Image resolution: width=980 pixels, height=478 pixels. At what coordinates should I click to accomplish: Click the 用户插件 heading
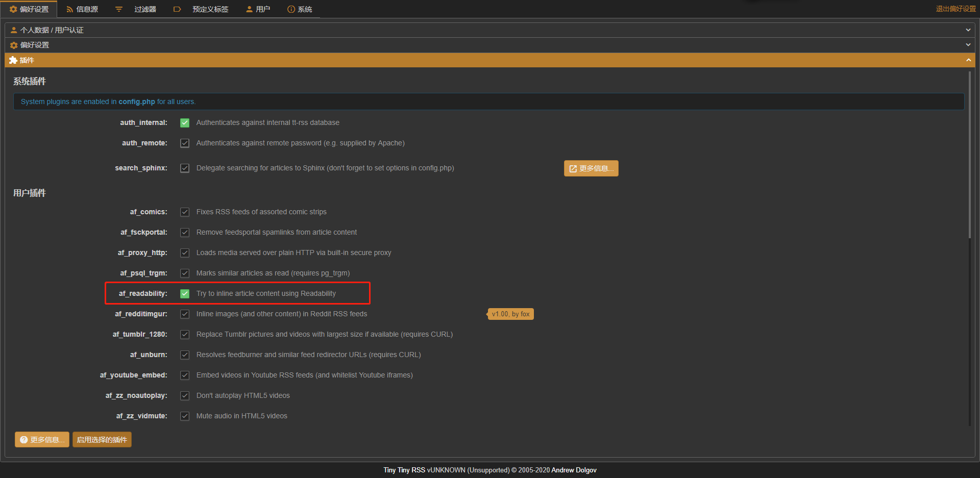click(x=30, y=193)
